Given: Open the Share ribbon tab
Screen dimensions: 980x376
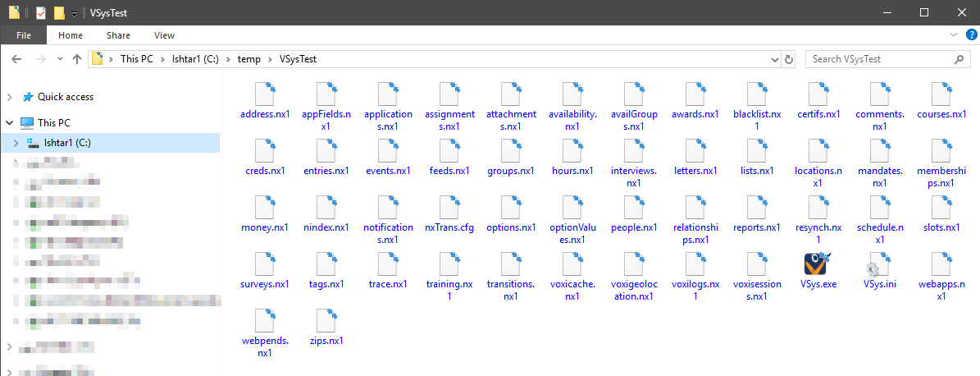Looking at the screenshot, I should 118,35.
